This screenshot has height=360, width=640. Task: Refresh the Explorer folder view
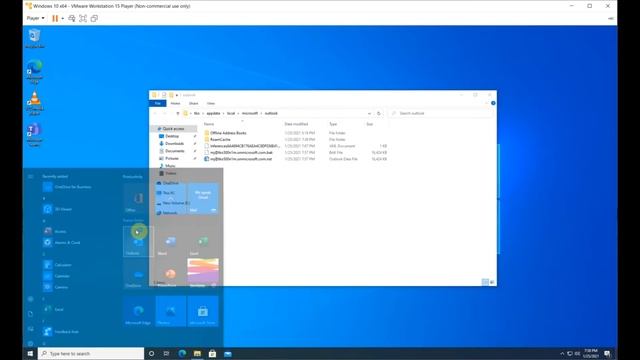(379, 113)
